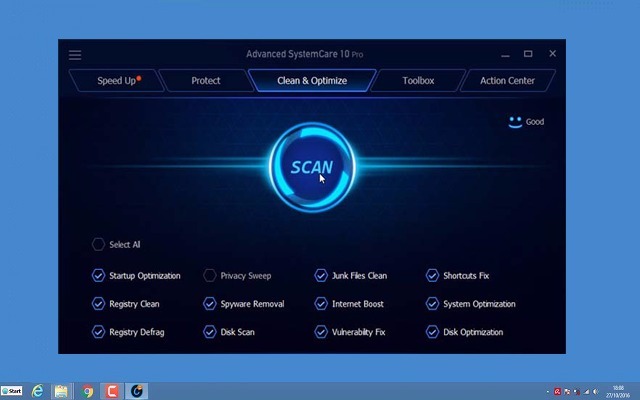Click the network signal tray icon
This screenshot has width=640, height=400.
click(x=587, y=391)
